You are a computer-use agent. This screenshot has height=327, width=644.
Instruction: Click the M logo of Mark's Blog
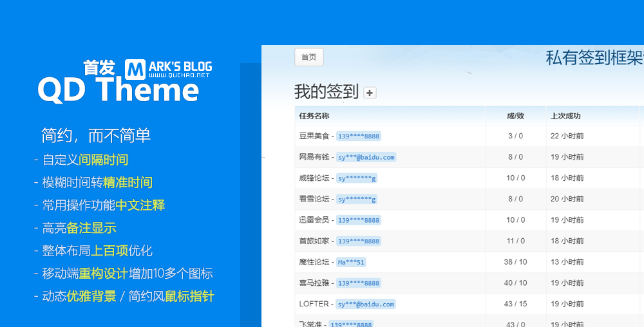(135, 70)
